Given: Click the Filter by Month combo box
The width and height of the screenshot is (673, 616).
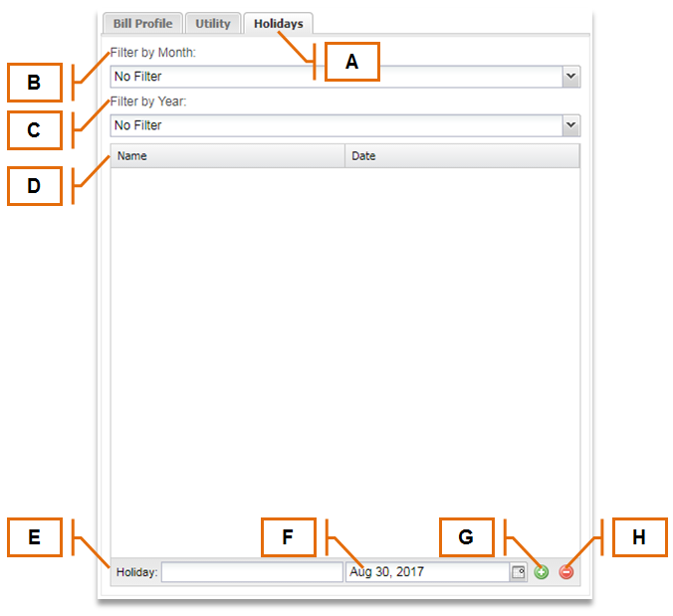Looking at the screenshot, I should [x=345, y=77].
